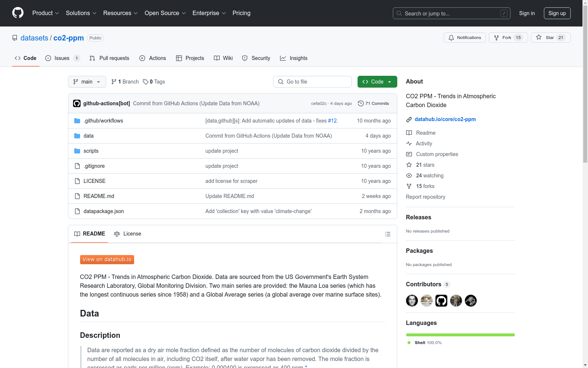Expand the Resources menu
This screenshot has height=368, width=588.
click(x=121, y=13)
